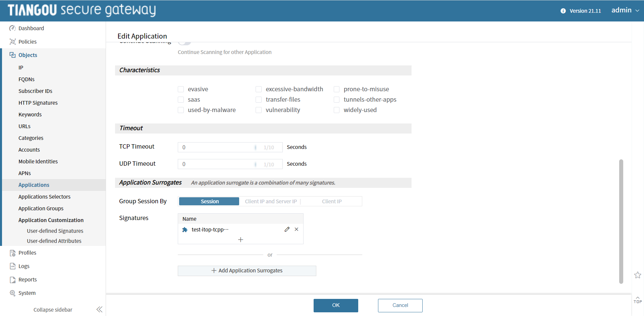The width and height of the screenshot is (644, 316).
Task: Enable the evasive characteristic checkbox
Action: 181,89
